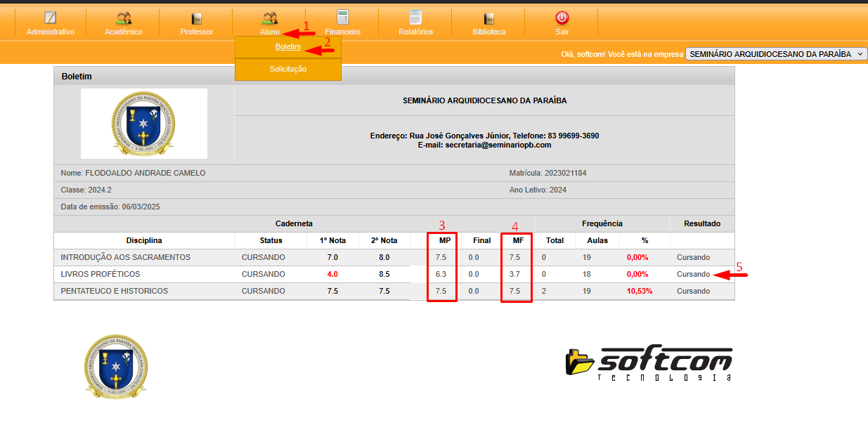Select the LIVROS PROFÉTICOS discipline row
Viewport: 868px width, 437px height.
100,275
